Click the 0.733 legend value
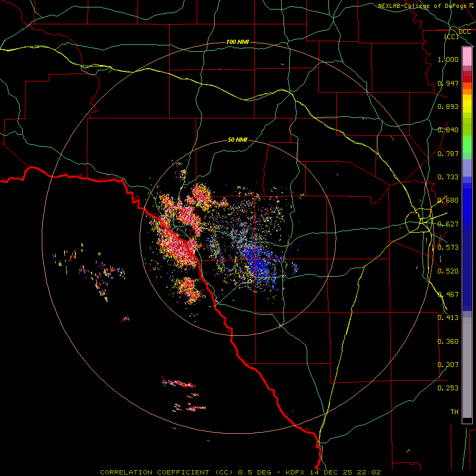The height and width of the screenshot is (476, 476). click(448, 177)
